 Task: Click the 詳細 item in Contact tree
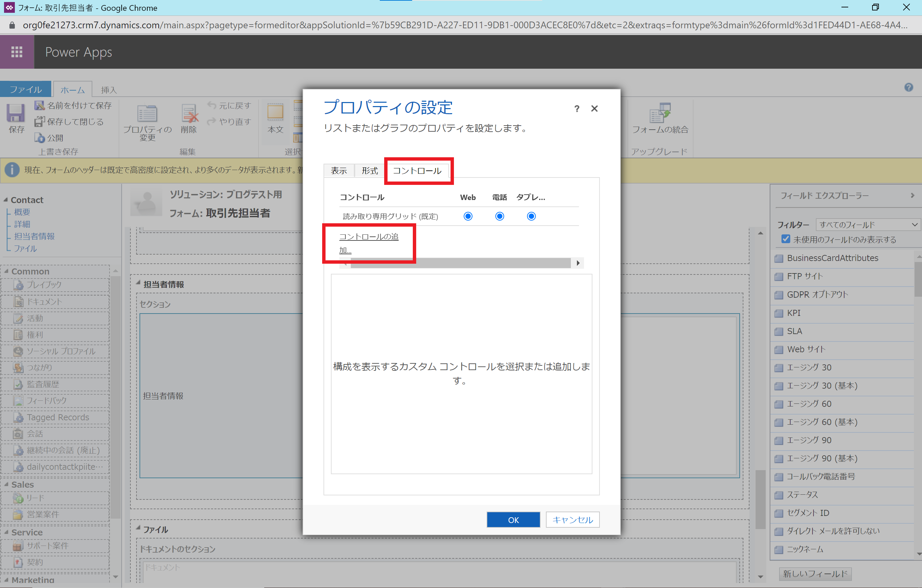click(x=22, y=224)
